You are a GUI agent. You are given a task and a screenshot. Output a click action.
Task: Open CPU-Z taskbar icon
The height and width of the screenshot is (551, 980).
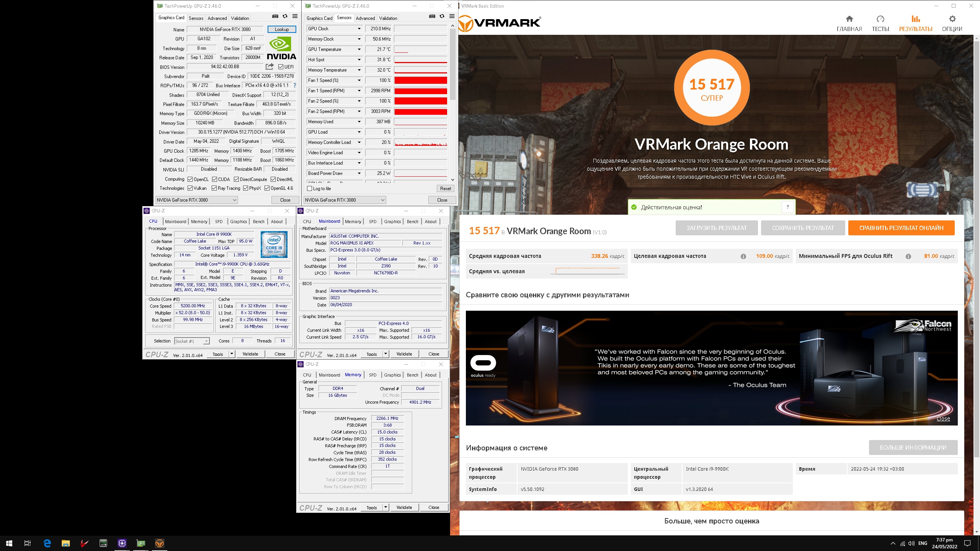pos(122,543)
